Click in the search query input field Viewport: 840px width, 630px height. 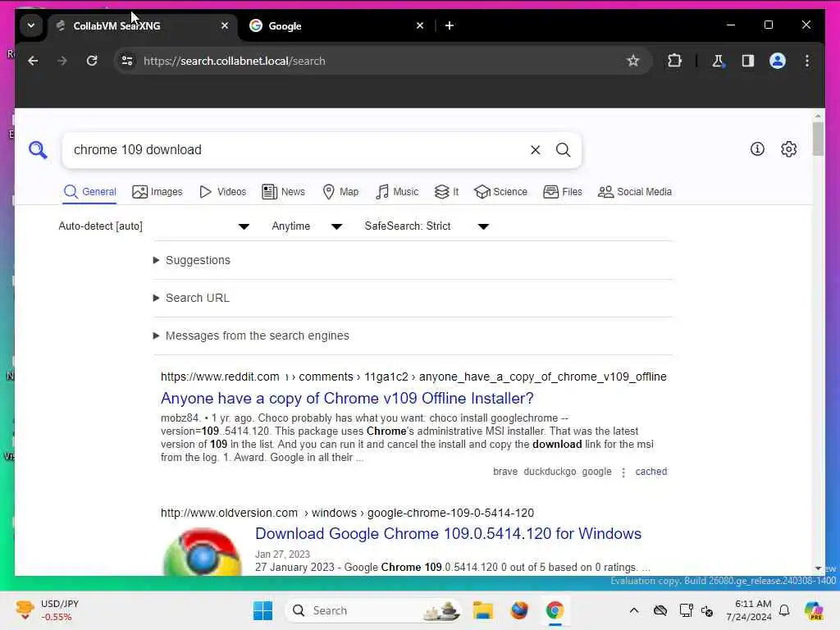tap(297, 150)
